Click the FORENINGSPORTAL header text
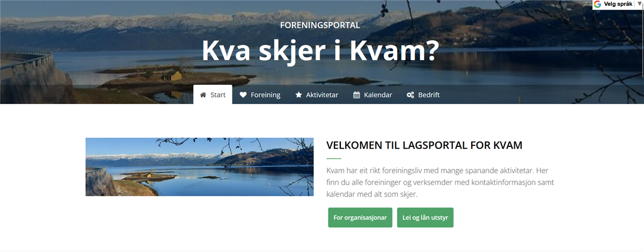Screen dimensions: 644x252 (x=320, y=25)
